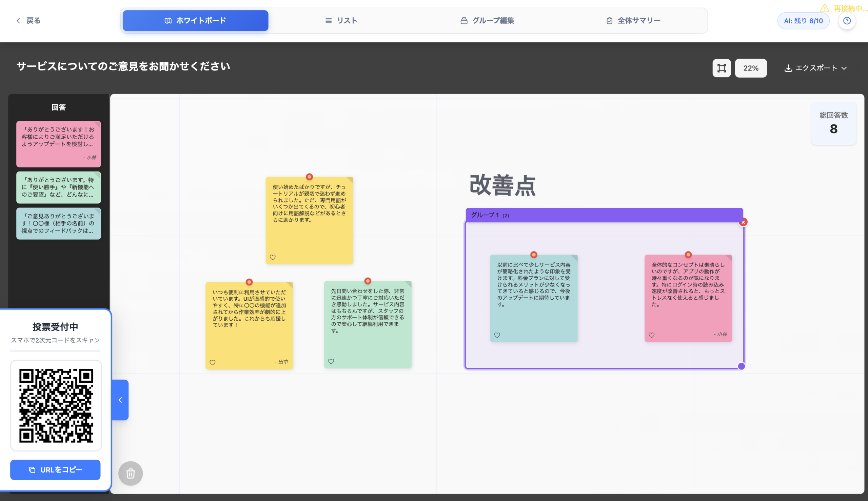Click the download icon next to エクスポート
Screen dimensions: 868x501
pos(789,68)
